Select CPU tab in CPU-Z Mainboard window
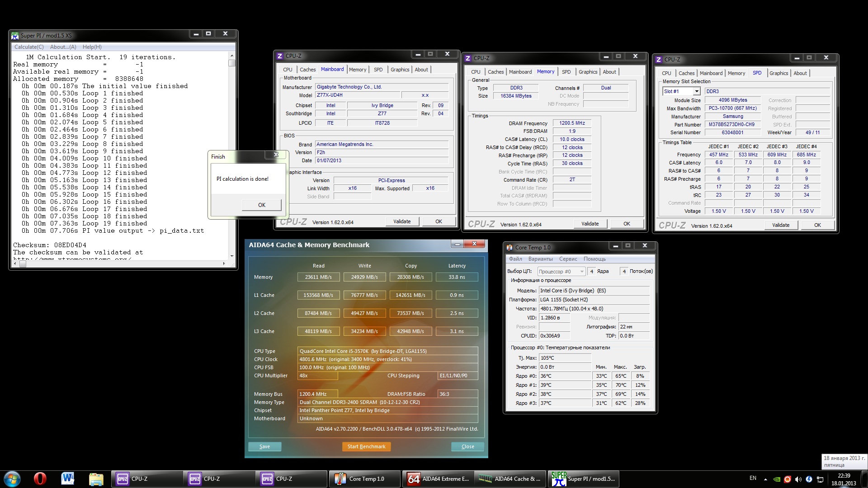Screen dimensions: 868x488 288,70
